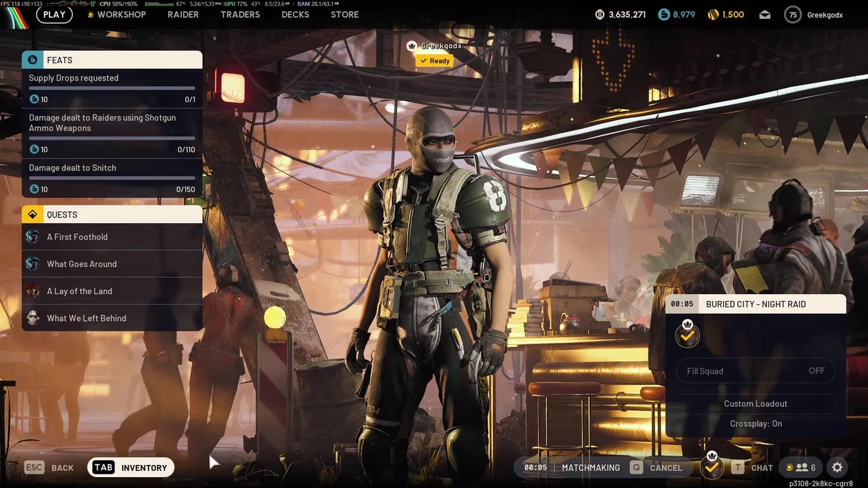
Task: Open the WORKSHOP tab
Action: [121, 14]
